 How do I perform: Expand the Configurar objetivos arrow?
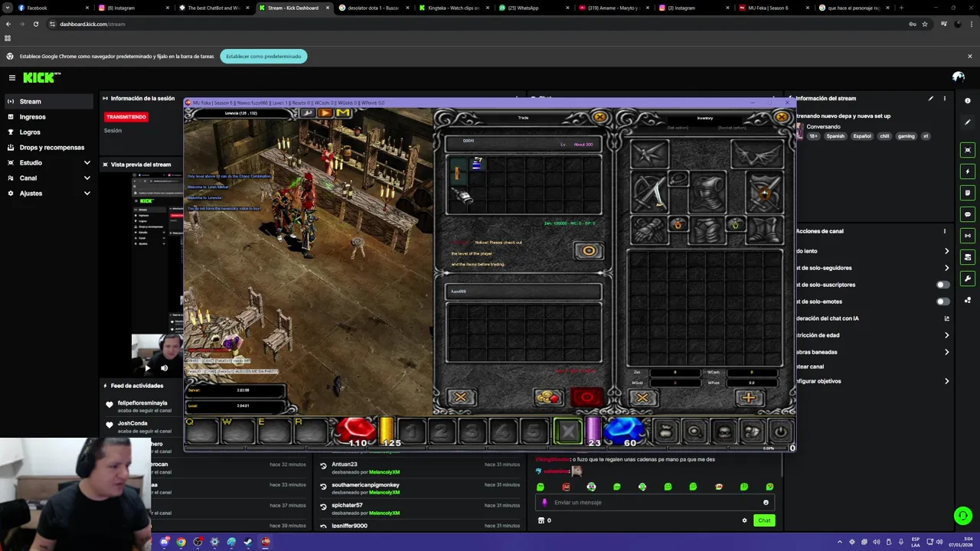pyautogui.click(x=946, y=381)
